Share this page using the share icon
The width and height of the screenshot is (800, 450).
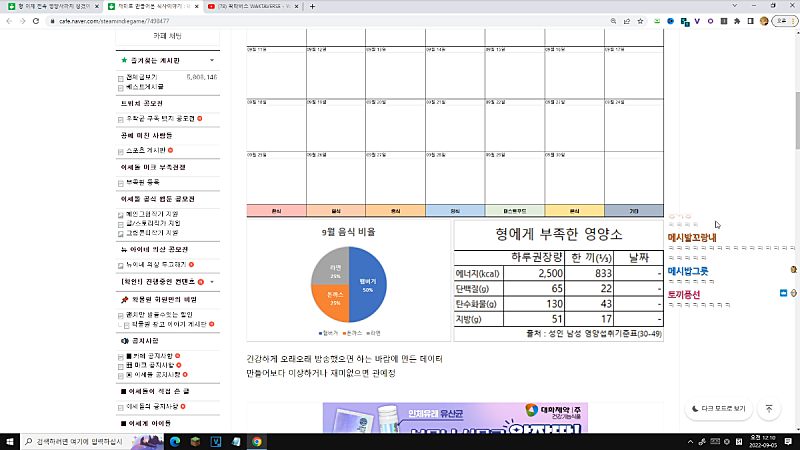(x=627, y=21)
